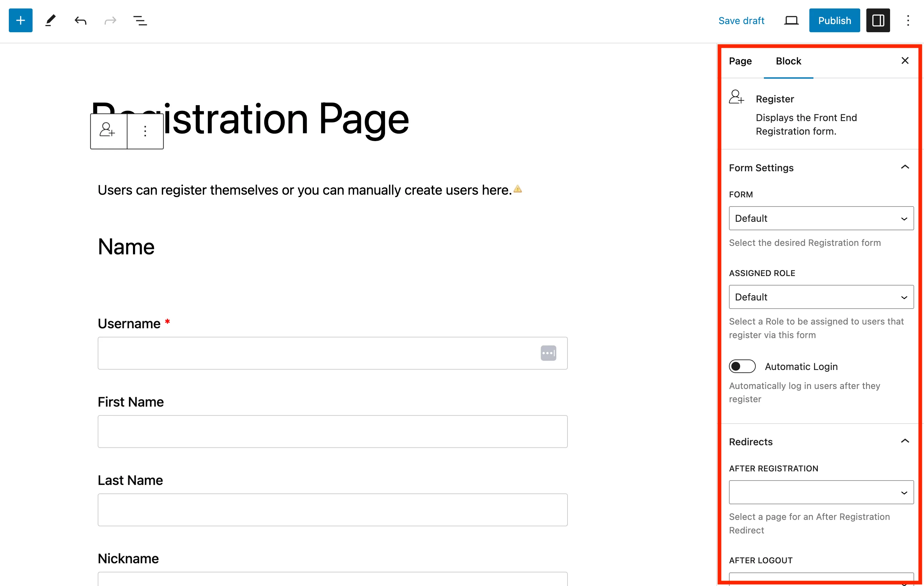Click the 'AFTER LOGOUT' label
Viewport: 924px width, 586px height.
tap(761, 560)
